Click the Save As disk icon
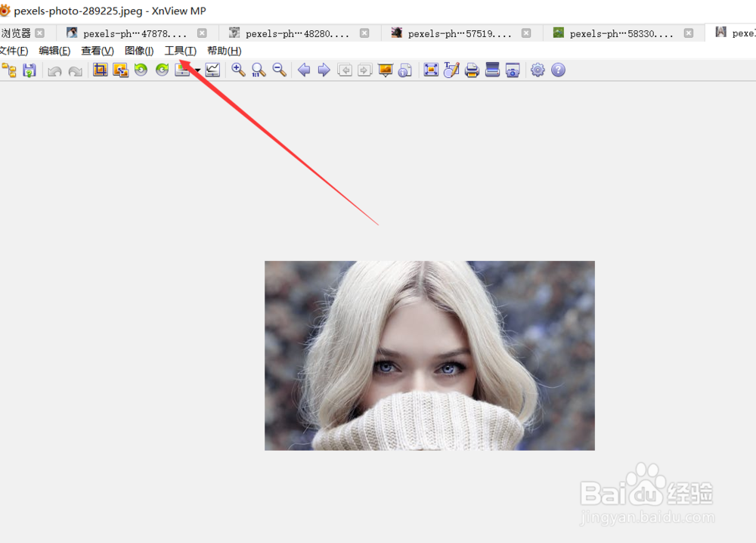756x543 pixels. click(29, 70)
